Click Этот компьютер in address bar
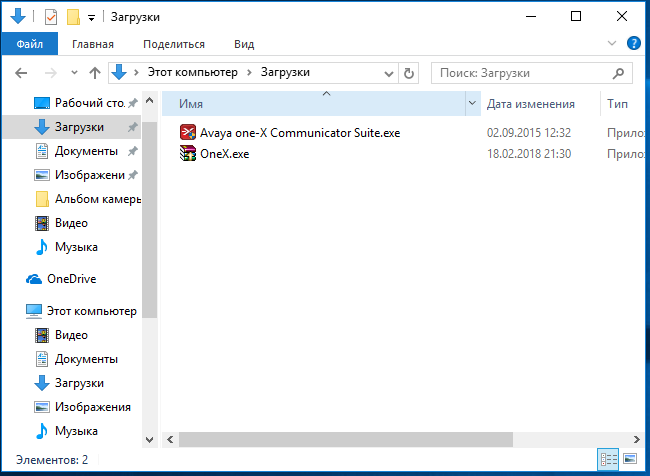The width and height of the screenshot is (650, 476). pyautogui.click(x=193, y=72)
